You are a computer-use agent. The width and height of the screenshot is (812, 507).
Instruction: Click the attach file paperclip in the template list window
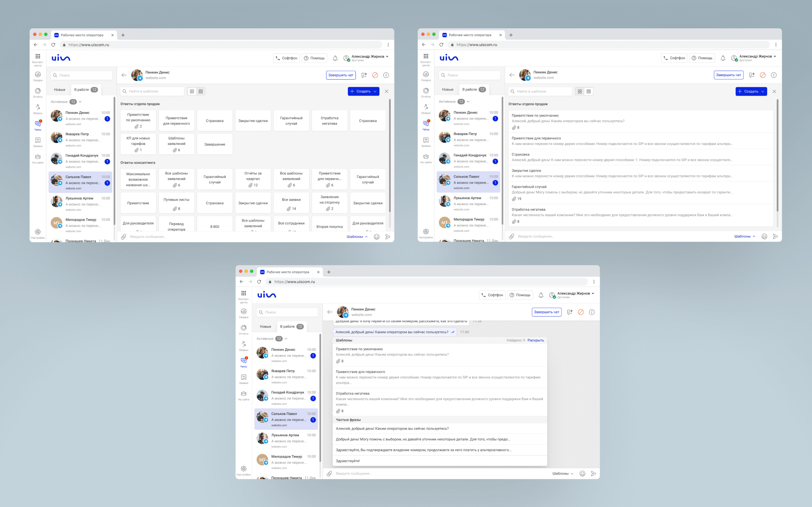click(x=511, y=237)
